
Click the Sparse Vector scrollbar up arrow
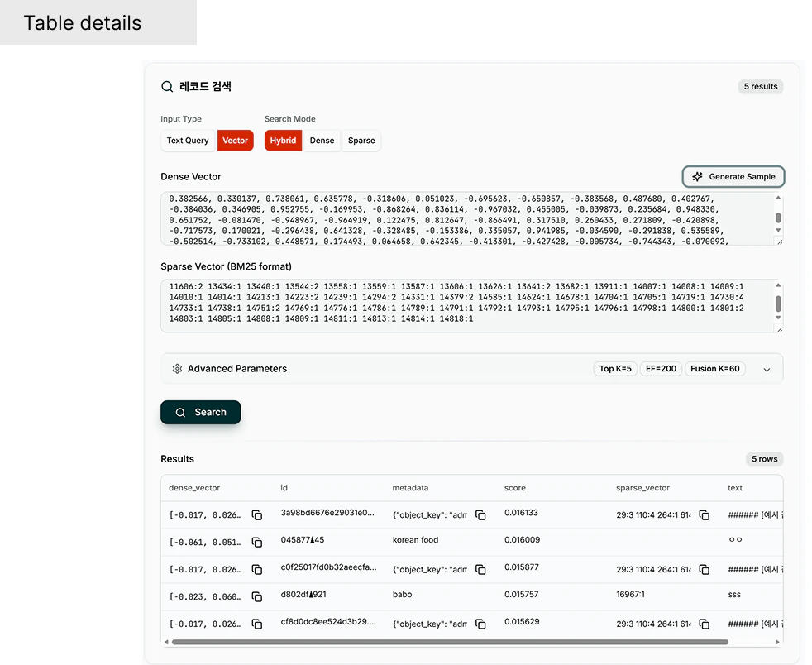778,285
